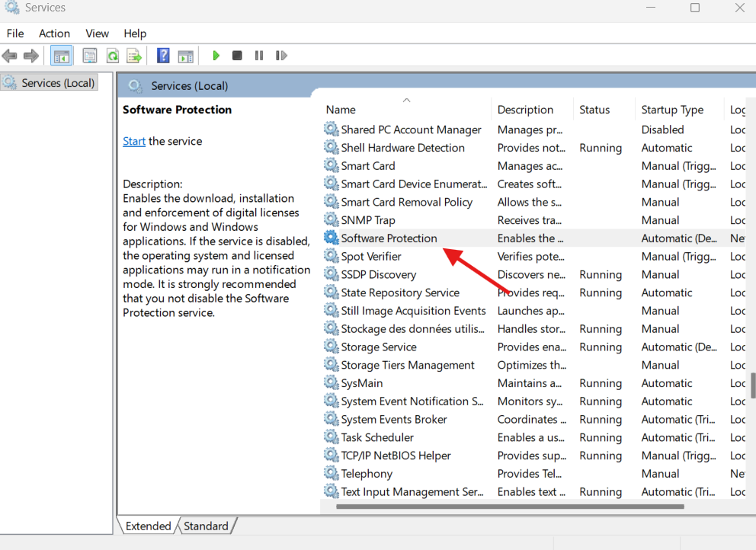Open Help using the blue question mark icon

[163, 56]
